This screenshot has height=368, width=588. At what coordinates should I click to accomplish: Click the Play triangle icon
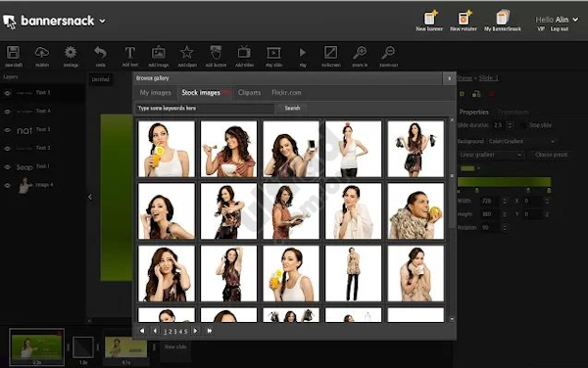[303, 53]
